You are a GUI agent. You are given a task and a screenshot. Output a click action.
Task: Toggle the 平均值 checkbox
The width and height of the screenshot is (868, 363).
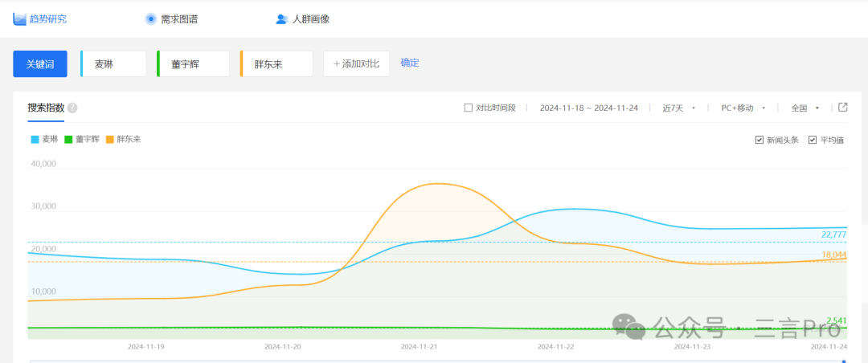tap(812, 140)
